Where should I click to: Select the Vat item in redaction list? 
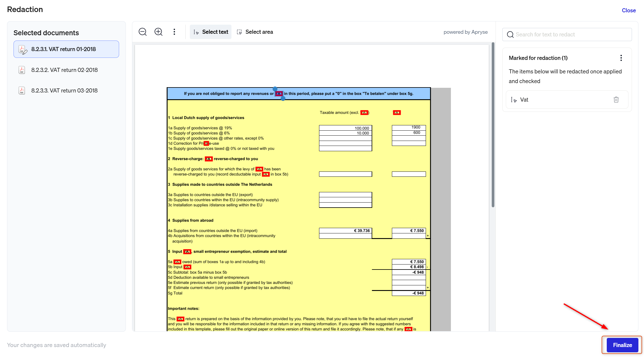tap(567, 100)
